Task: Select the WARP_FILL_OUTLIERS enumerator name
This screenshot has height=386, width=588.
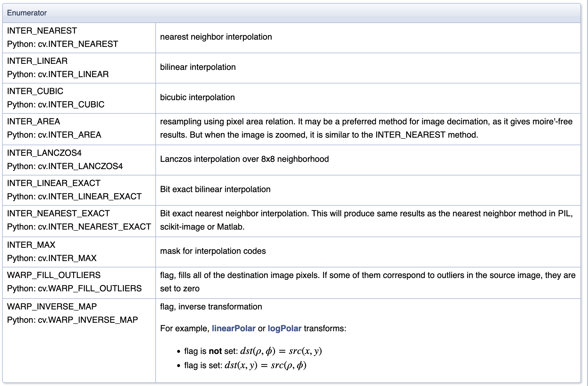Action: 54,275
